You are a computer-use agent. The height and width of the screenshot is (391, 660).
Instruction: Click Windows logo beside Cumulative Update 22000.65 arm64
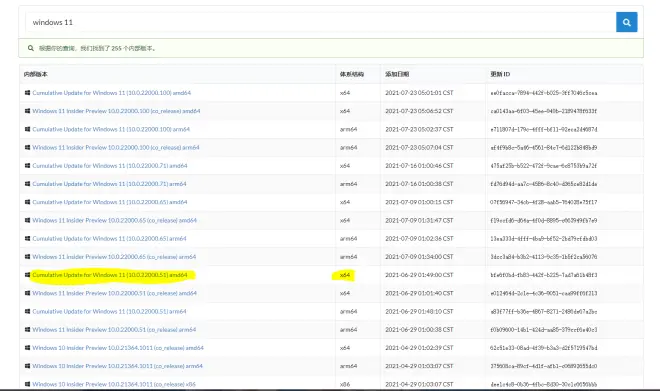coord(27,238)
